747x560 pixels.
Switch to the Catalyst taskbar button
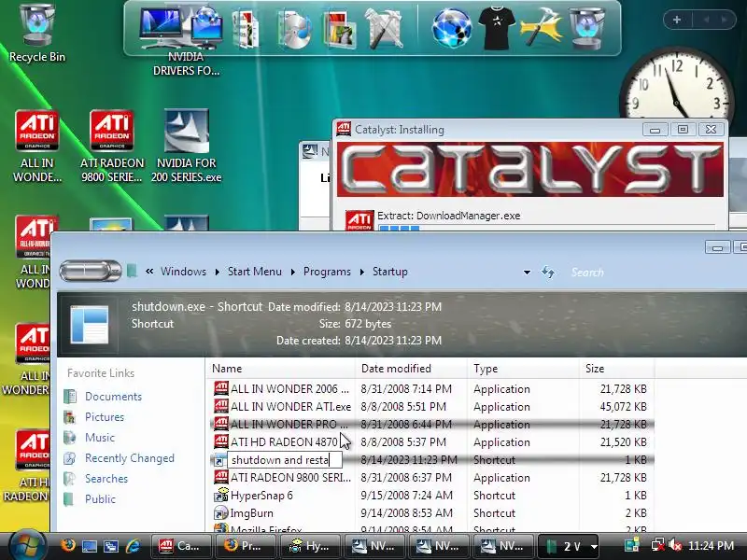pos(180,546)
